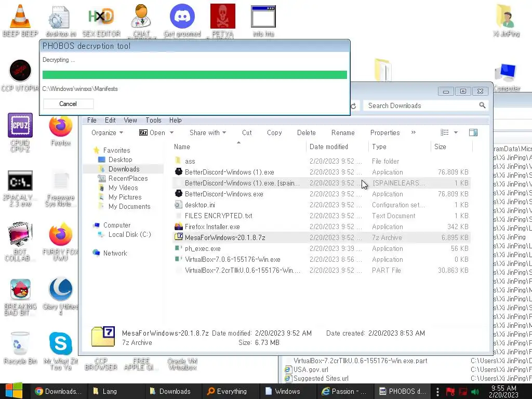Click the green decrypting progress bar
The height and width of the screenshot is (399, 532).
click(195, 75)
